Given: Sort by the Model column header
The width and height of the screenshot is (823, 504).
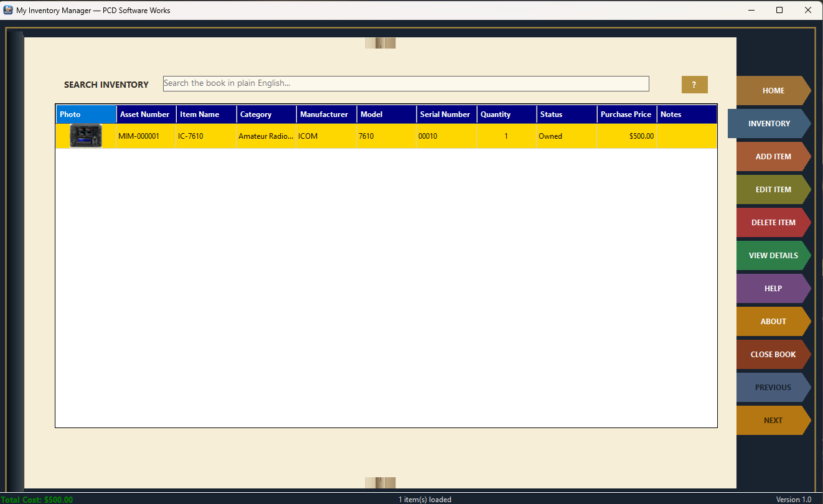Looking at the screenshot, I should pos(387,114).
